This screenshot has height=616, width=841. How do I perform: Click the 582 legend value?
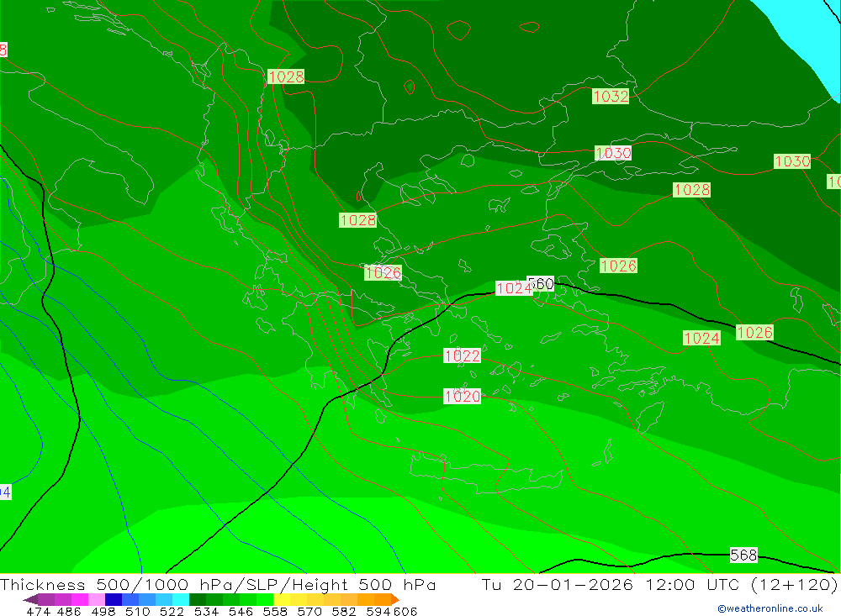(344, 611)
